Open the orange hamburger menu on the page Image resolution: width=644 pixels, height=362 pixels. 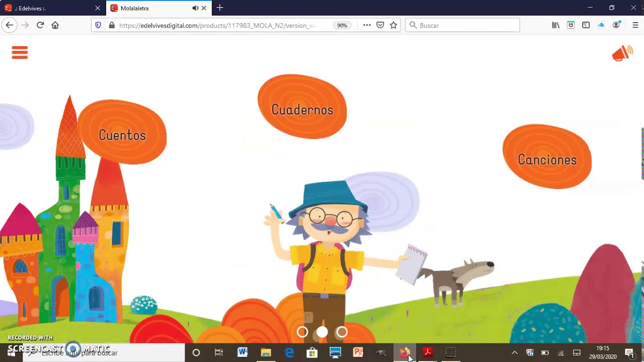click(20, 53)
